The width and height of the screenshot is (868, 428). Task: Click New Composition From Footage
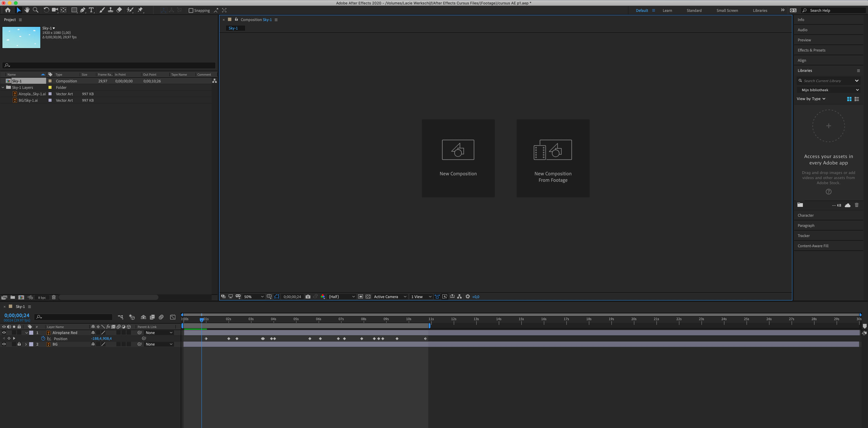tap(553, 158)
